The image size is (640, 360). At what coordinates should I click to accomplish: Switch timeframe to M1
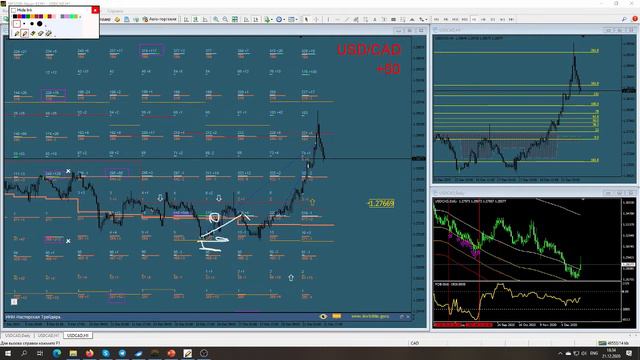[x=436, y=19]
